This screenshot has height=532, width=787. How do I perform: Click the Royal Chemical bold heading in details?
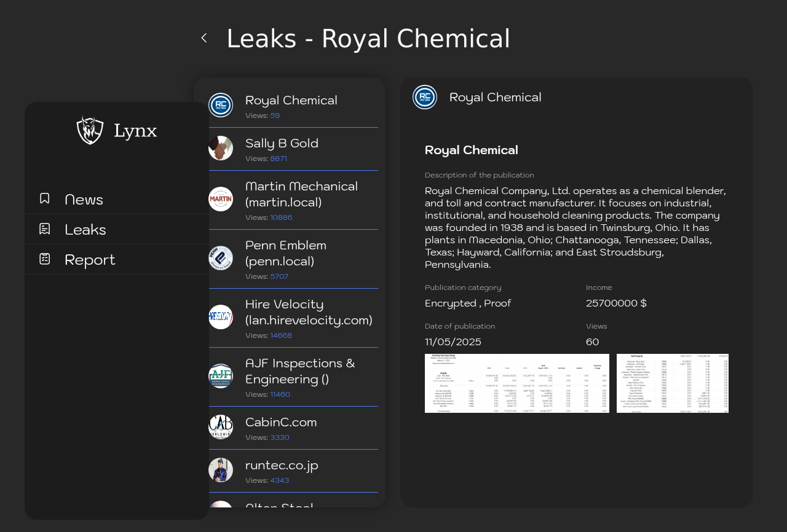coord(472,150)
